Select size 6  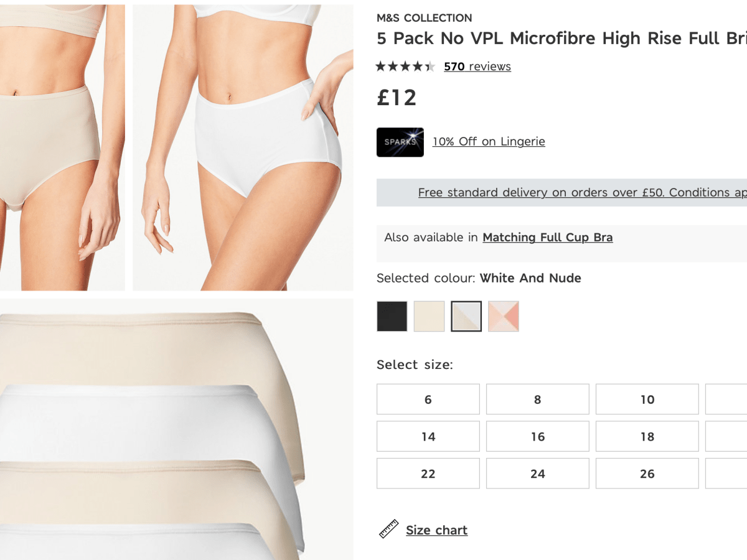(x=428, y=399)
